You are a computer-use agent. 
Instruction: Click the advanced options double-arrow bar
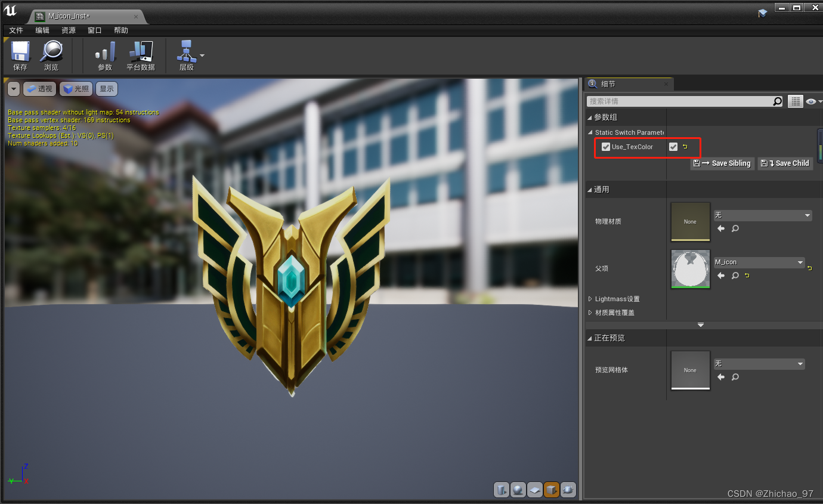(x=701, y=325)
